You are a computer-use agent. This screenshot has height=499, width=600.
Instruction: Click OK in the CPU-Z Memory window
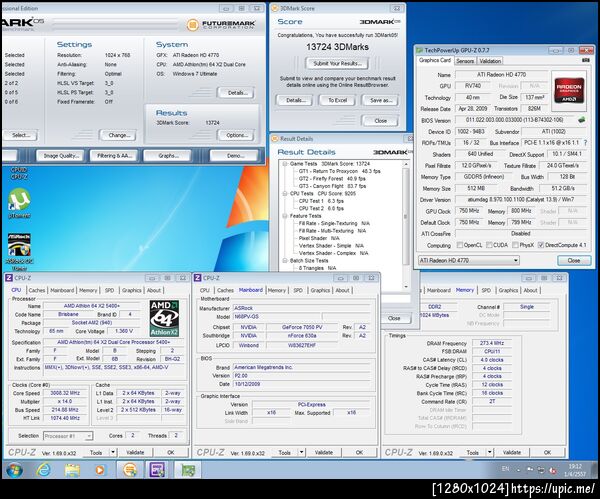click(x=547, y=452)
